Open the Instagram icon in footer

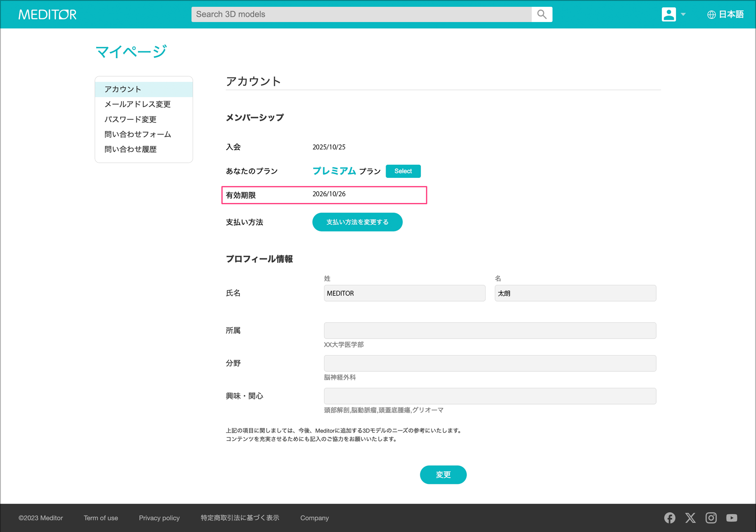click(711, 518)
